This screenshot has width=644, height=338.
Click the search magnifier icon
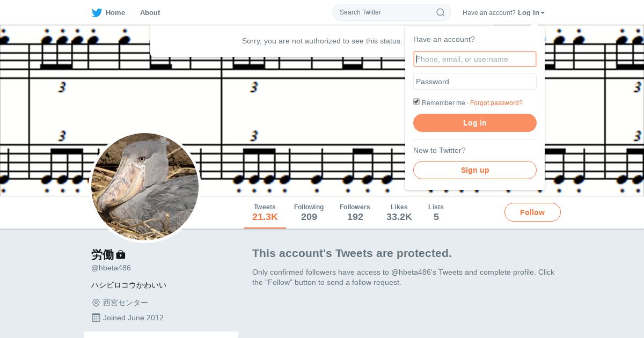(x=440, y=12)
